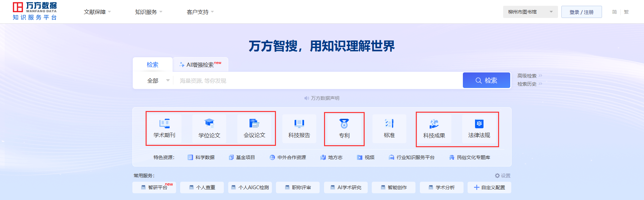Expand the 客户支持 menu
This screenshot has width=644, height=200.
pyautogui.click(x=200, y=12)
